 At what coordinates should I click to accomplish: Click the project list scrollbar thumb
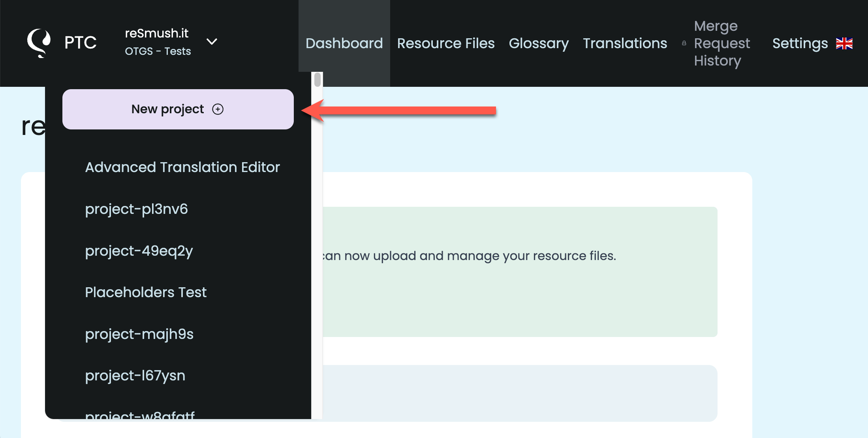click(318, 80)
